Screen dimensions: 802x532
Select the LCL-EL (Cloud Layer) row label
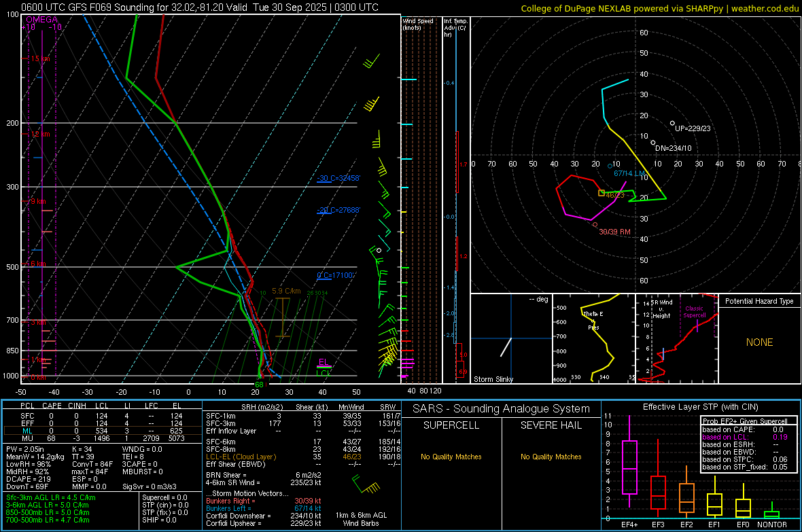[241, 457]
